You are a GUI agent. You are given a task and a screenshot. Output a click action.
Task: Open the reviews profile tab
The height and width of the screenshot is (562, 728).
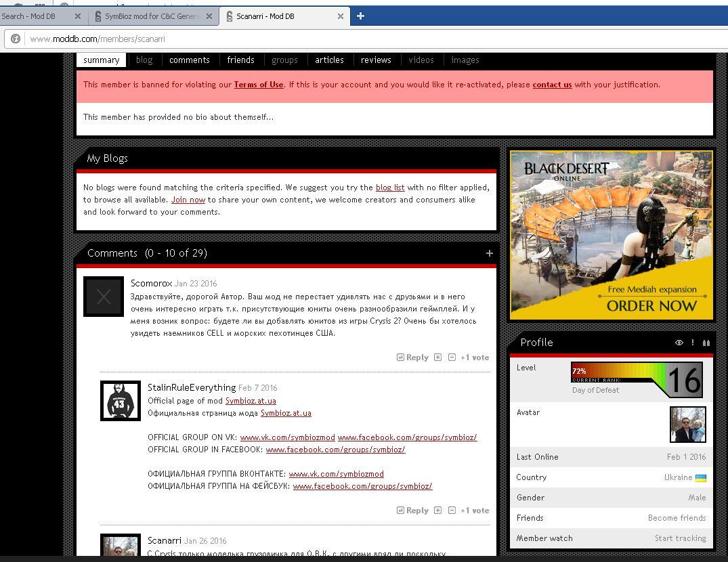click(x=375, y=60)
